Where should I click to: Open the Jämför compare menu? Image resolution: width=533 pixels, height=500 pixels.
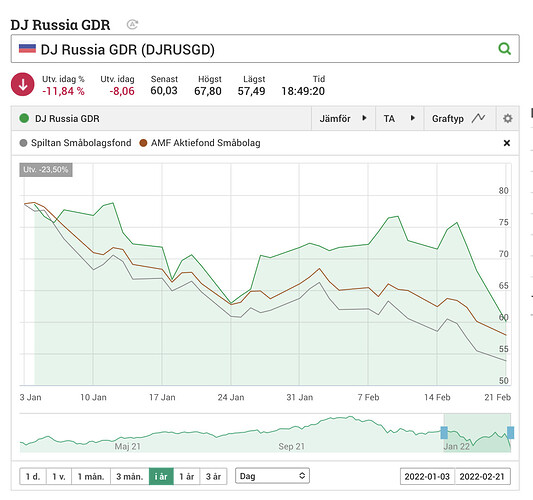[343, 118]
